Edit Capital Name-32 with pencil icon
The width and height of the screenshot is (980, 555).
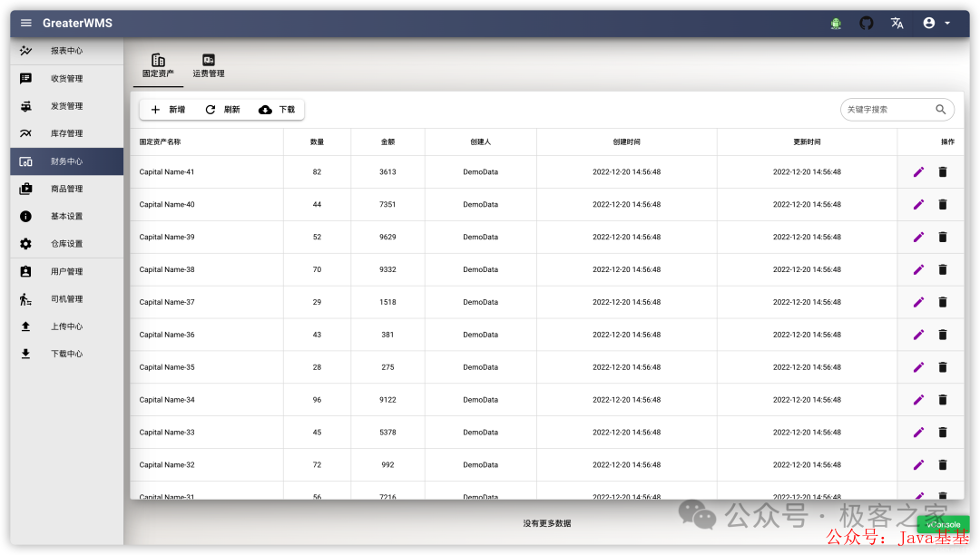(918, 465)
